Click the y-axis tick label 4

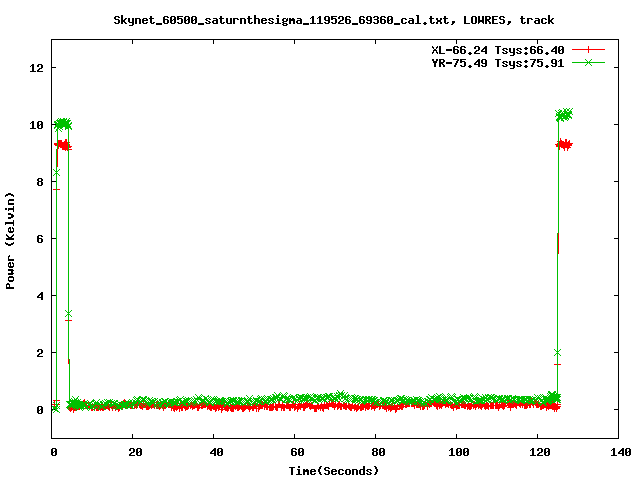(40, 296)
